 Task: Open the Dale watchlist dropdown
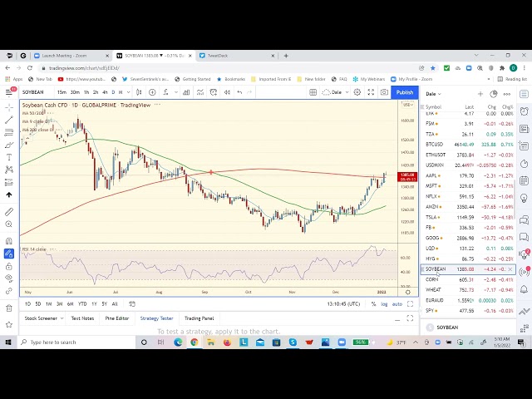pos(435,94)
